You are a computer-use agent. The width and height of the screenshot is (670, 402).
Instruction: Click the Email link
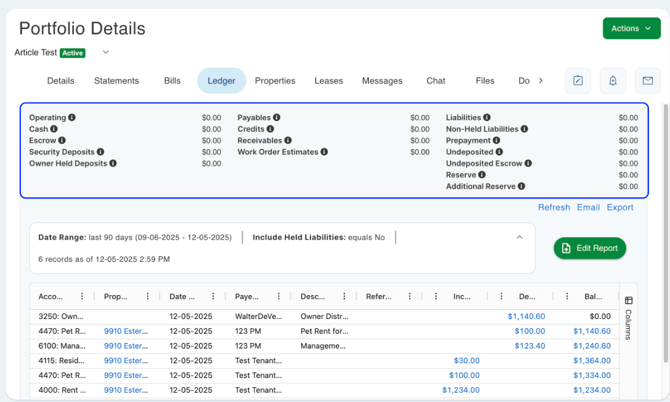point(588,207)
